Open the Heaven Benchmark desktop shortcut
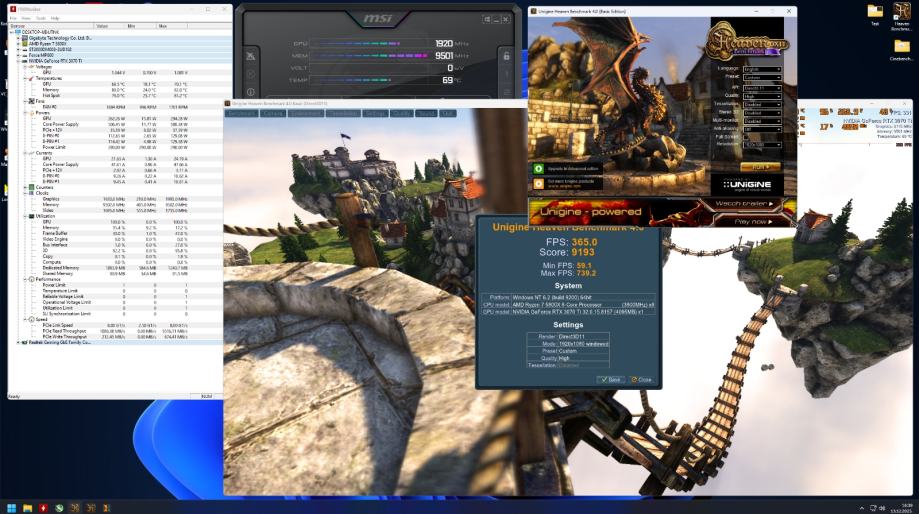This screenshot has width=919, height=514. [901, 16]
